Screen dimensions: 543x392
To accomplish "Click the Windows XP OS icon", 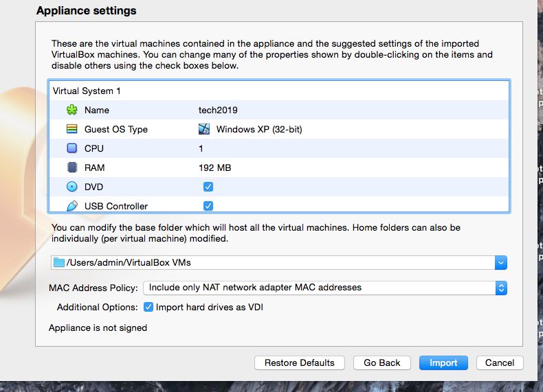I will click(x=204, y=129).
